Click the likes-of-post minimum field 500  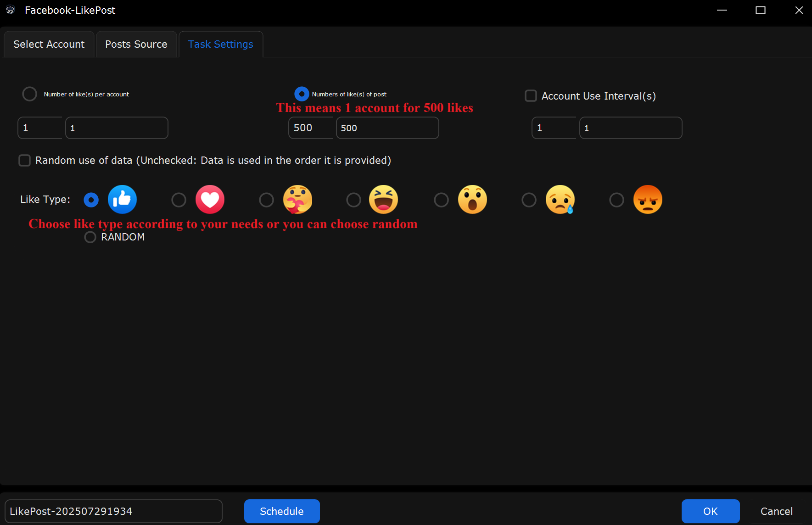click(311, 128)
